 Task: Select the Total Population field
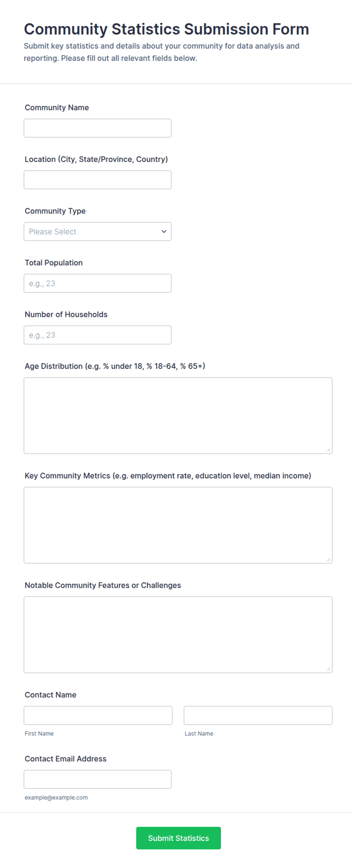tap(98, 283)
